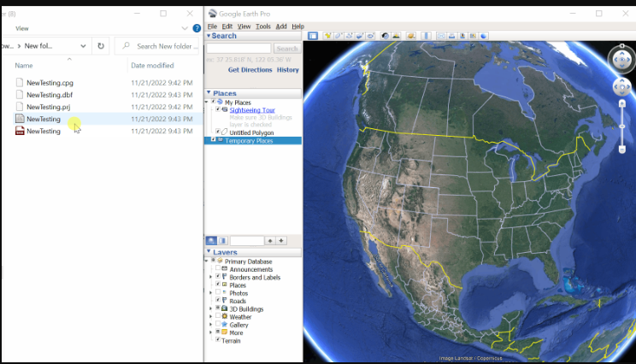This screenshot has width=636, height=364.
Task: Toggle the Untitled Polygon checkbox
Action: [x=218, y=132]
